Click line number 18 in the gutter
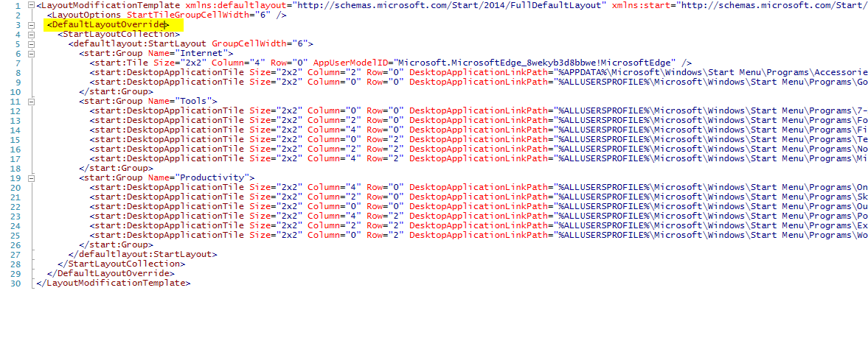 tap(15, 168)
